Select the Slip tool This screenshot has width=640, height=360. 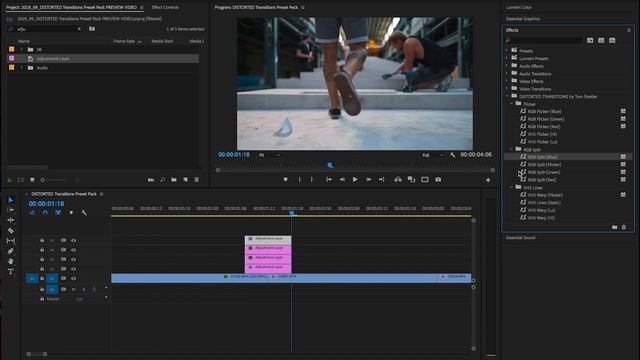click(11, 241)
